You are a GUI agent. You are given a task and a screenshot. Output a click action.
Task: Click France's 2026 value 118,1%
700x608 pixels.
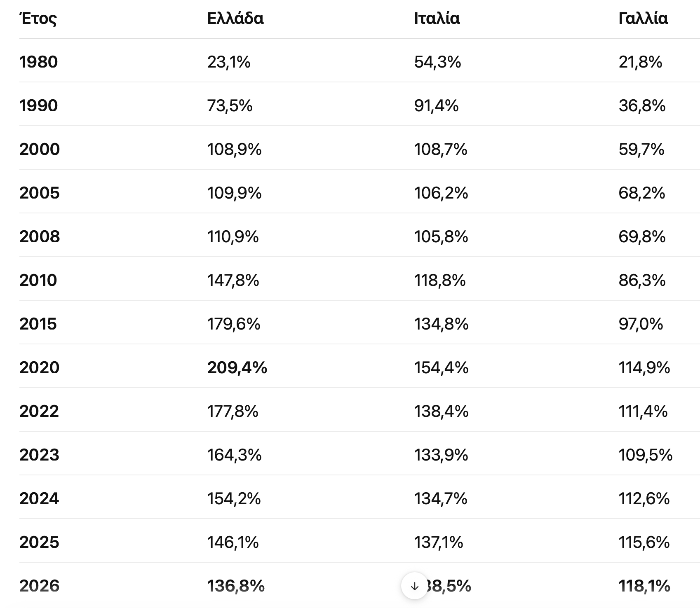tap(644, 586)
